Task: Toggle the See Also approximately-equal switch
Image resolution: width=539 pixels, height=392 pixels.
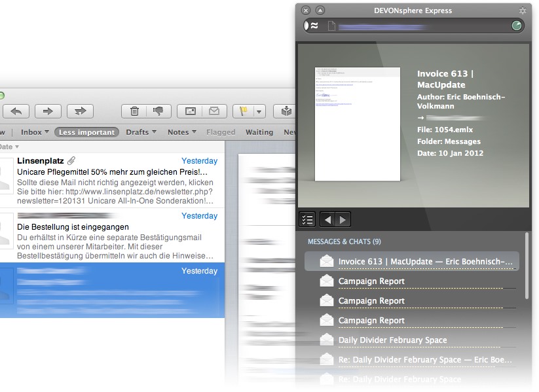Action: pos(311,26)
